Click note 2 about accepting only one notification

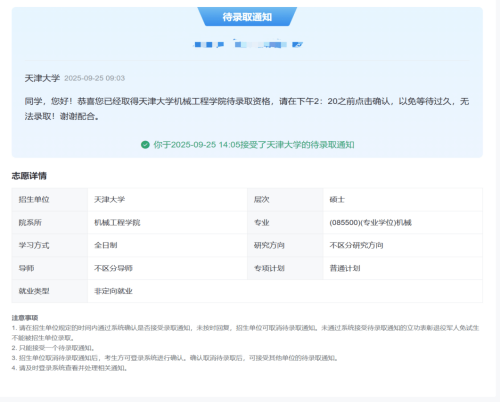(x=54, y=348)
